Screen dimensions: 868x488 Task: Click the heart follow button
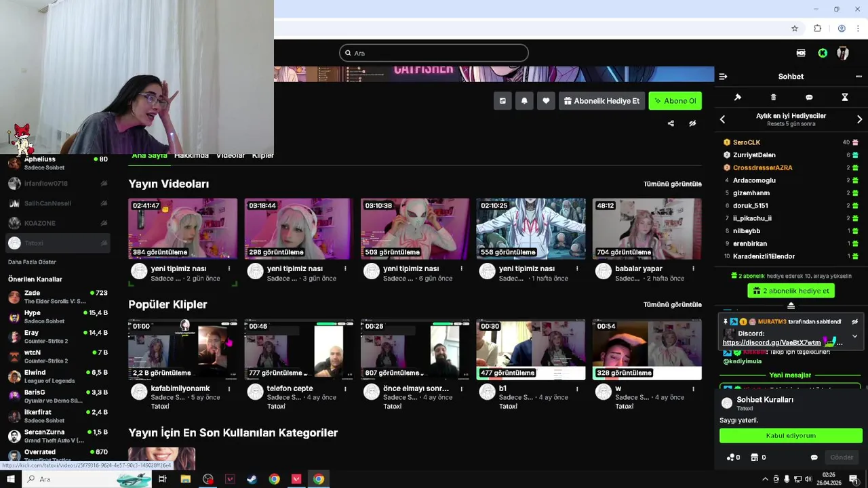pyautogui.click(x=546, y=101)
